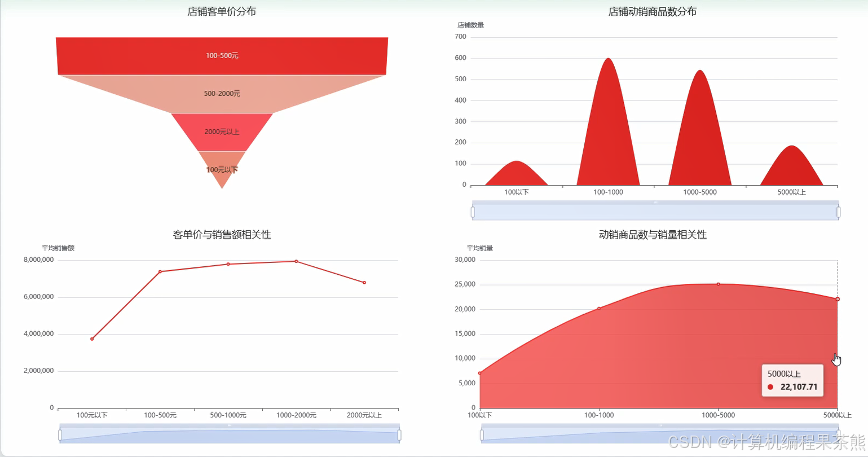Screen dimensions: 868x457
Task: Click the 平均销售额 y-axis label
Action: (58, 248)
